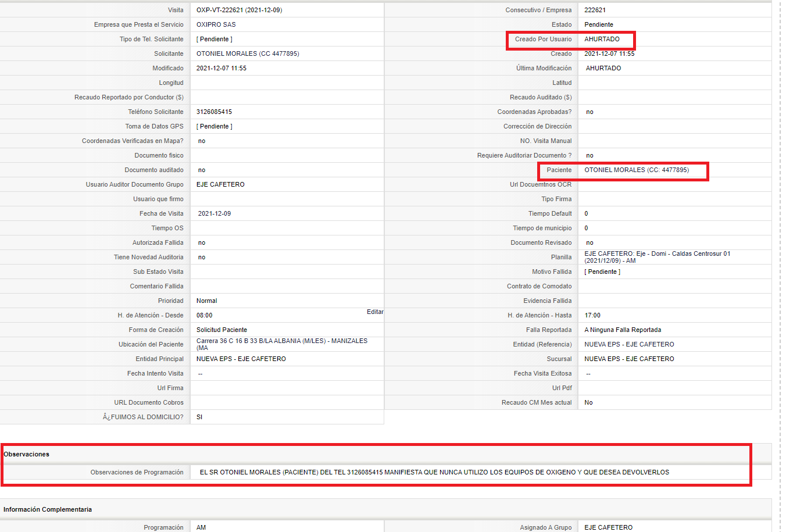Click Coordenadas Aprobadas value no
The image size is (786, 532).
(x=589, y=112)
